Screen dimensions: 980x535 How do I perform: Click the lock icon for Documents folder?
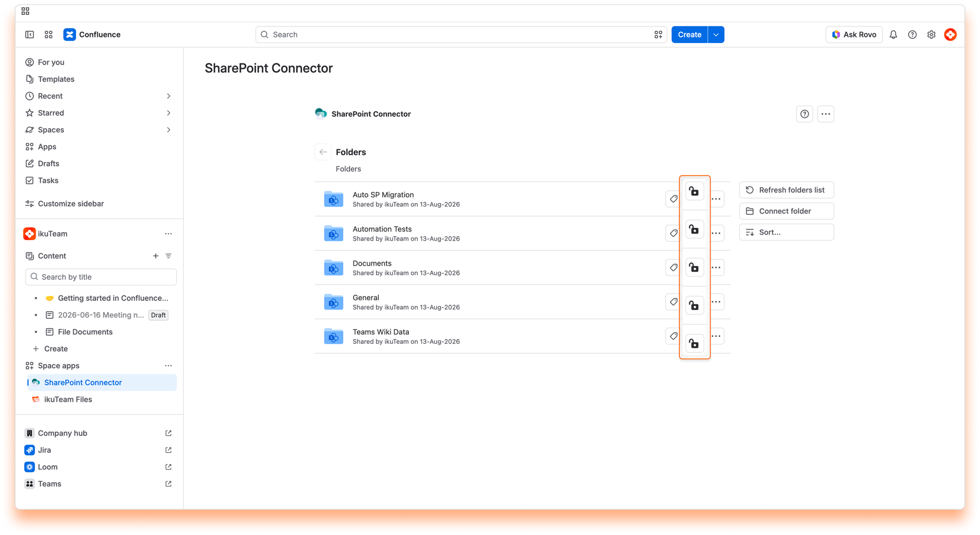click(694, 268)
